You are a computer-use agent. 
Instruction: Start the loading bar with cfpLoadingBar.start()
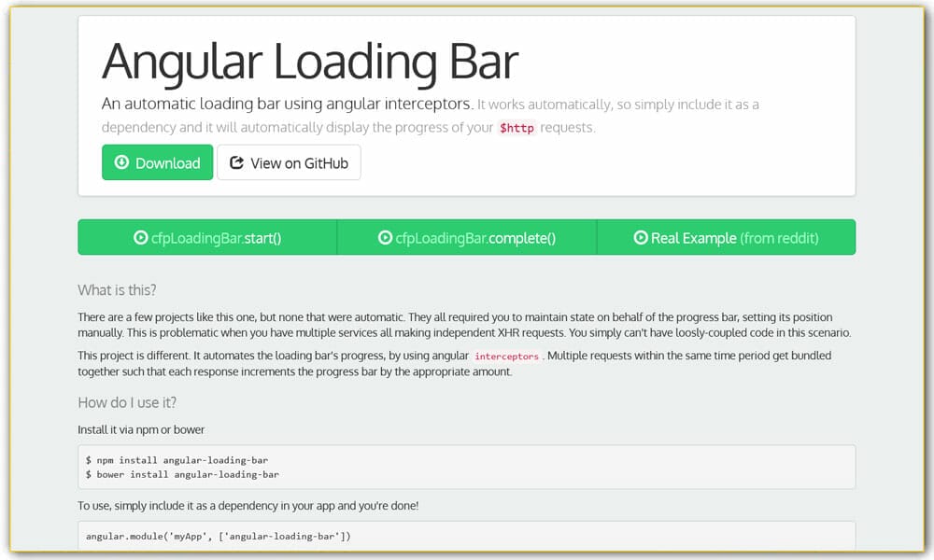point(205,237)
